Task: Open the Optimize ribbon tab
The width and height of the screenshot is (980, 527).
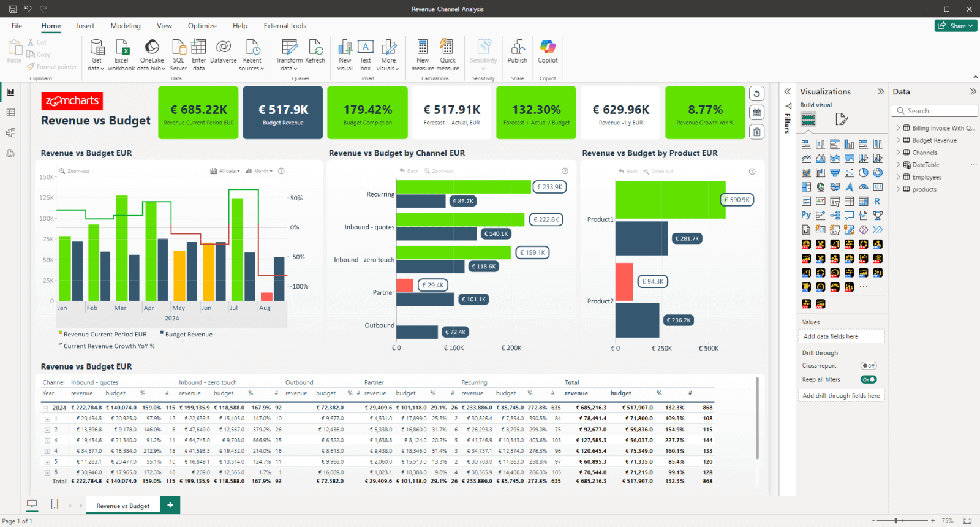Action: click(202, 26)
